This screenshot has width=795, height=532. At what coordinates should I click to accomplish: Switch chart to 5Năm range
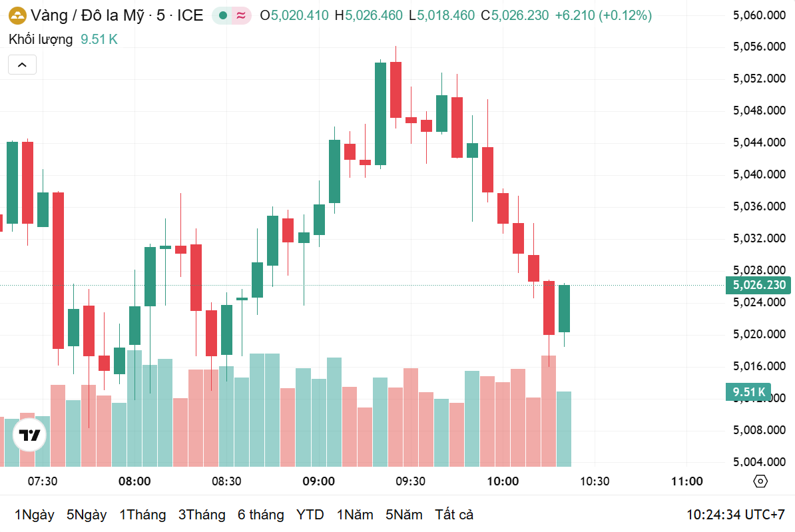pos(403,515)
